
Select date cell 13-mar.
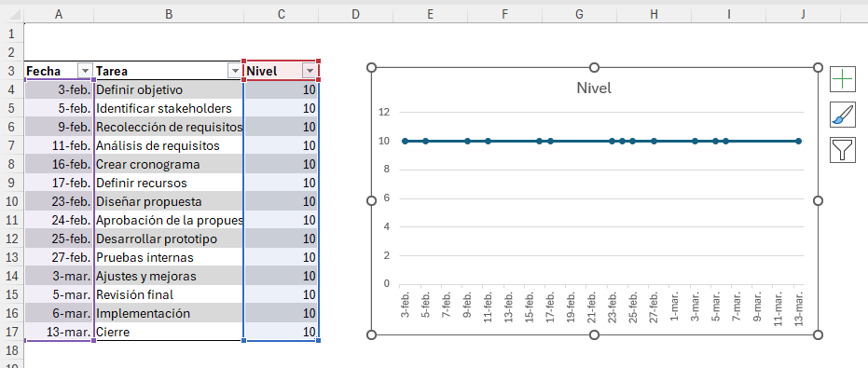(x=59, y=332)
